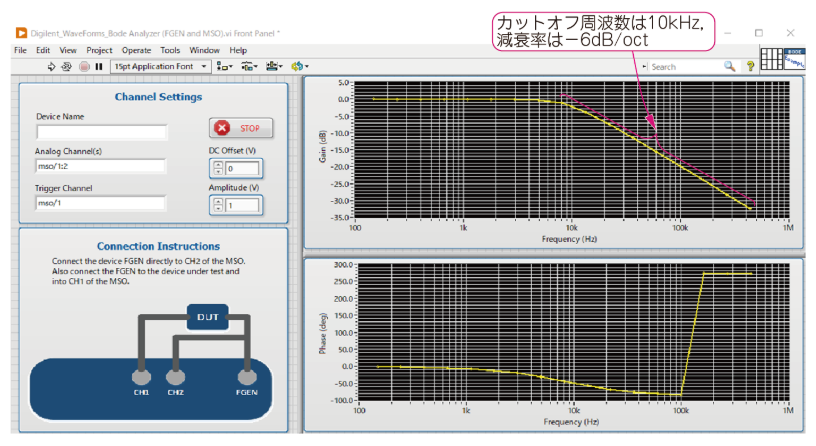816x446 pixels.
Task: Click the Run Continuously icon
Action: coord(67,67)
